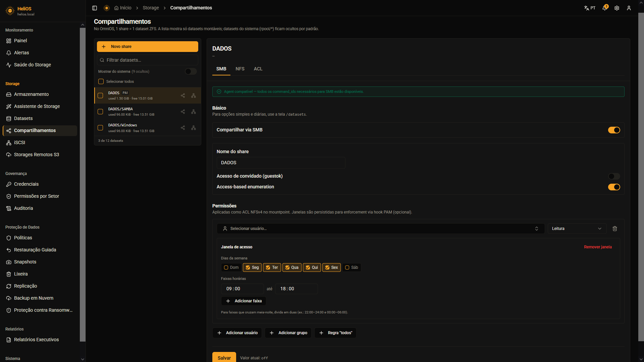Click the network icon for DADOS/SAMBA
Screen dimensions: 644x362
point(194,112)
